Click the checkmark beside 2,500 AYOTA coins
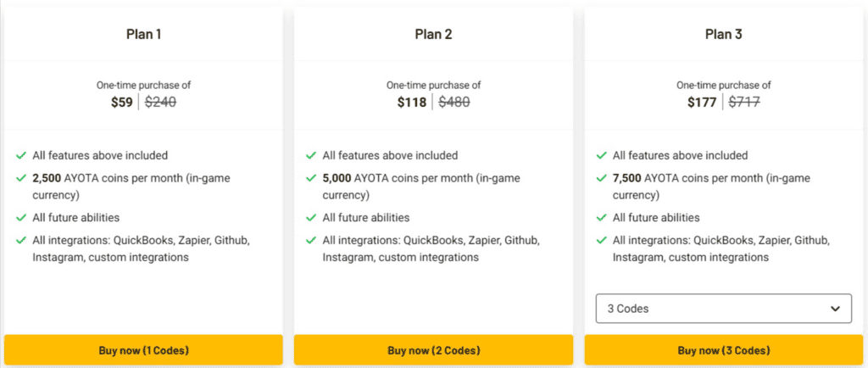868x368 pixels. point(21,178)
